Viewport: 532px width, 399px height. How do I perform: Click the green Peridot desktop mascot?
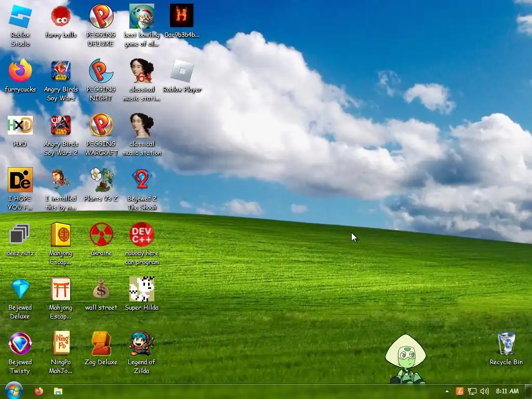coord(406,359)
